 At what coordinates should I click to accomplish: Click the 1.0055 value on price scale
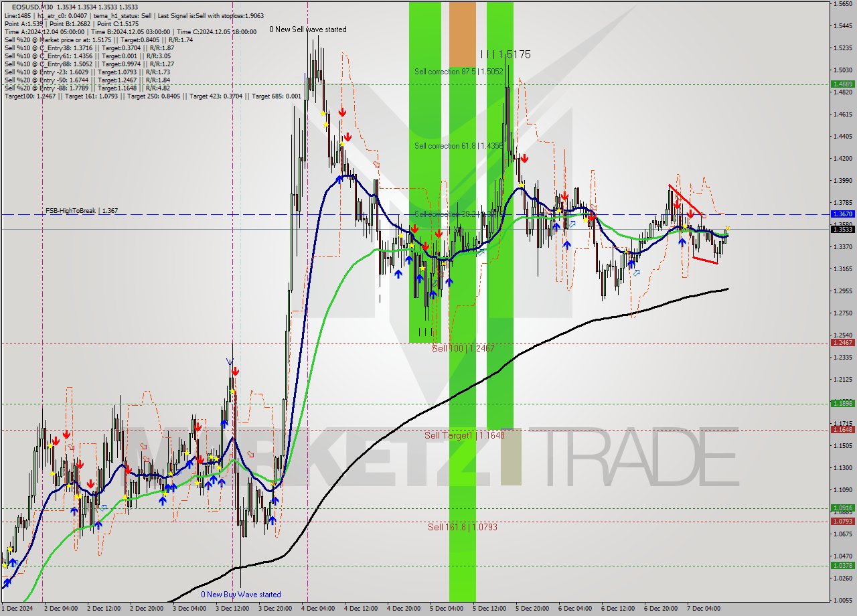tap(842, 600)
